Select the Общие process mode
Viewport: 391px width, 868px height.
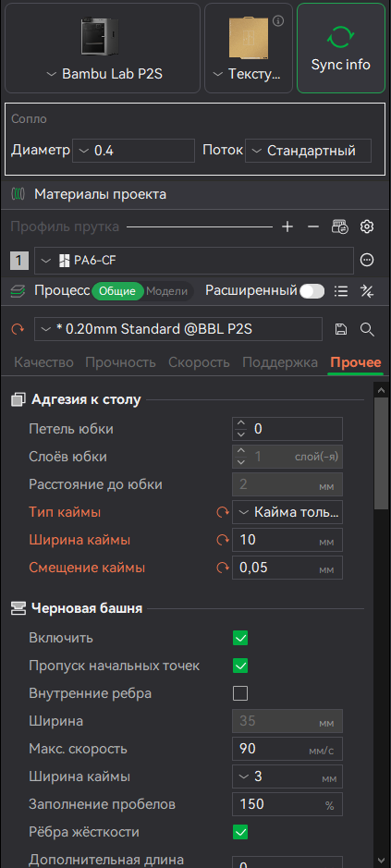(117, 291)
